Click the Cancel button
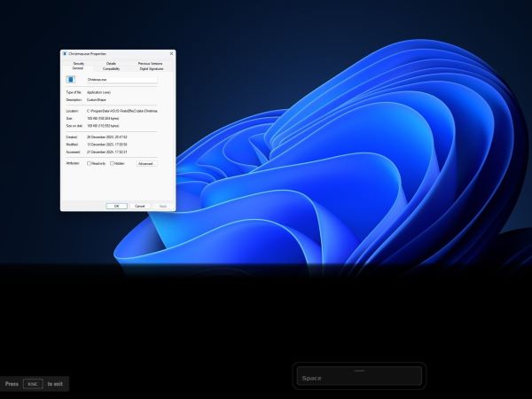532x399 pixels. tap(140, 207)
